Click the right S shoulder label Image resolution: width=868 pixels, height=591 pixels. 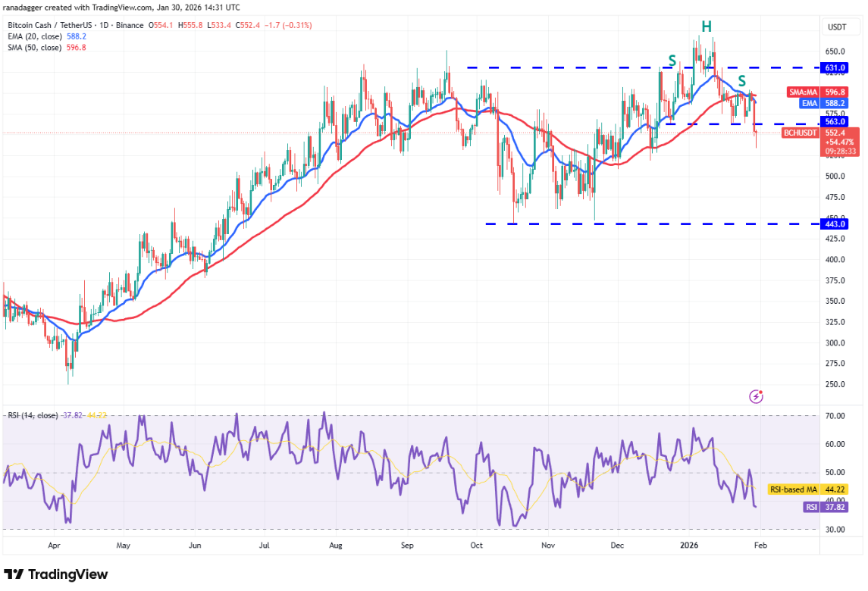tap(742, 80)
